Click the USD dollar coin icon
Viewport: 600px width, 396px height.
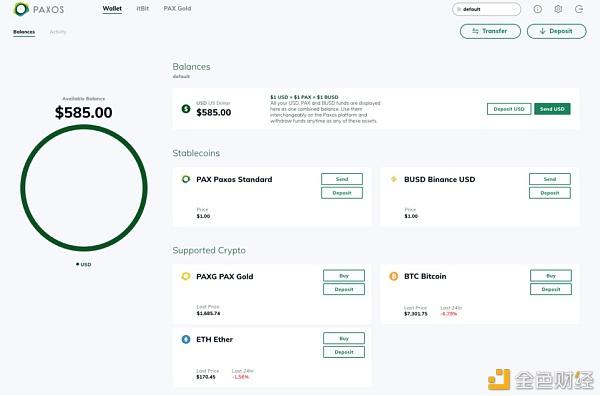click(186, 109)
